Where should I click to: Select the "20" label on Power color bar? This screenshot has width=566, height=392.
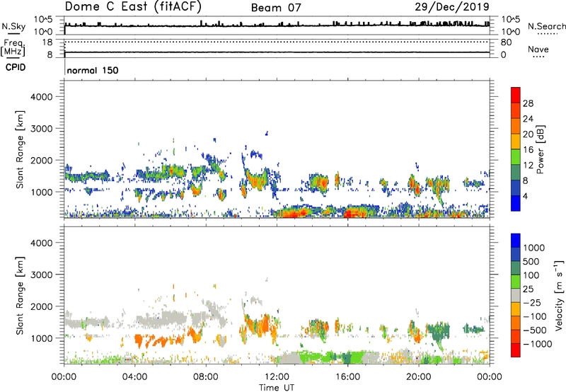tap(528, 134)
